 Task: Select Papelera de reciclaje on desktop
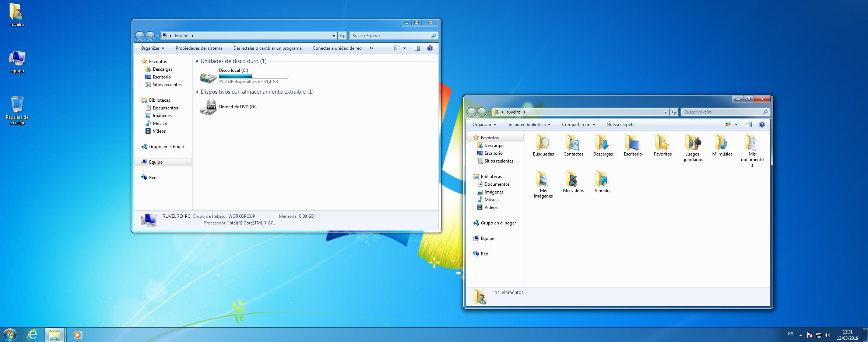coord(17,111)
